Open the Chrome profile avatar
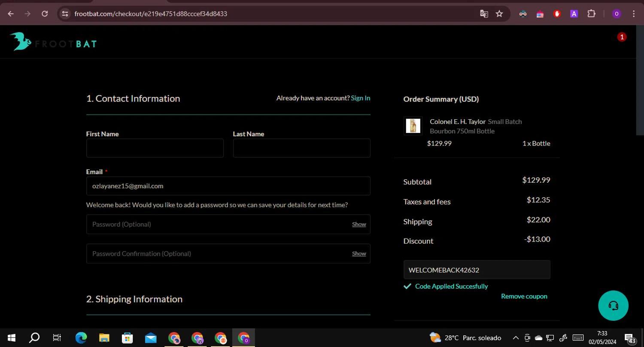This screenshot has width=644, height=347. (617, 14)
